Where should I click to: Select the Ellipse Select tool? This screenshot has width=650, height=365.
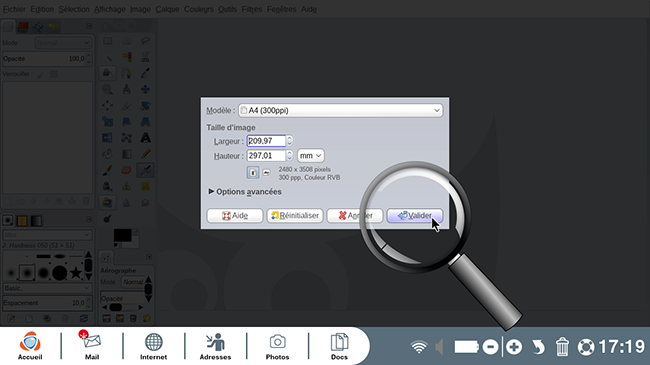[126, 41]
